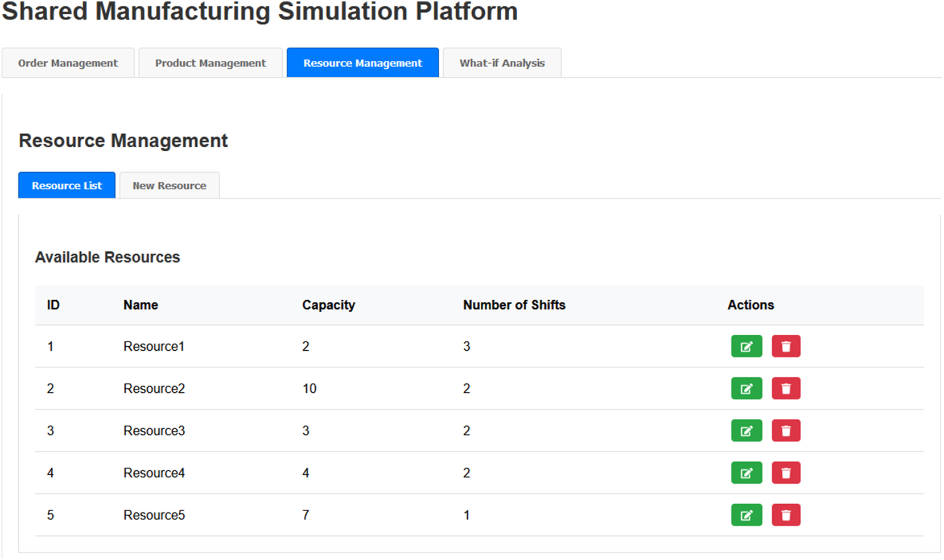Image resolution: width=944 pixels, height=560 pixels.
Task: Click the ID column header
Action: (x=52, y=305)
